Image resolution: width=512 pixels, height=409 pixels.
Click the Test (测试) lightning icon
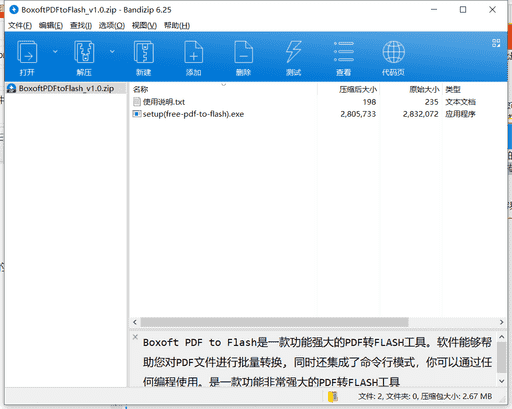coord(293,52)
